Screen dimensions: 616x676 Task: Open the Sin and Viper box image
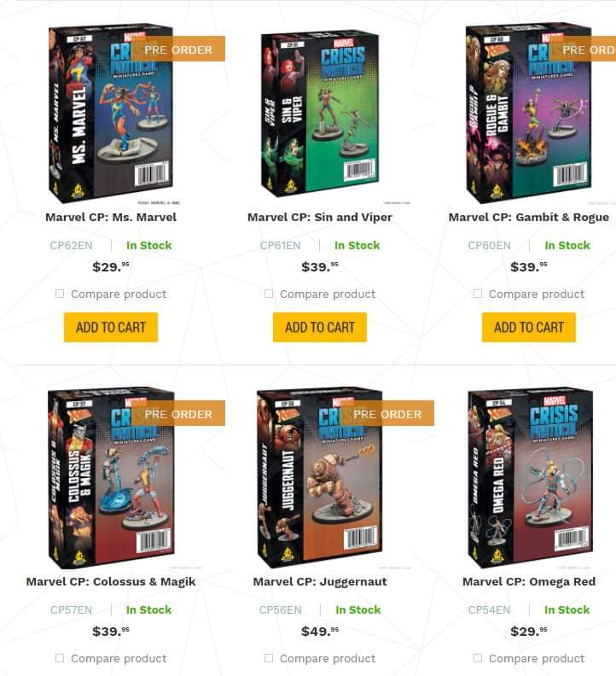pyautogui.click(x=320, y=113)
